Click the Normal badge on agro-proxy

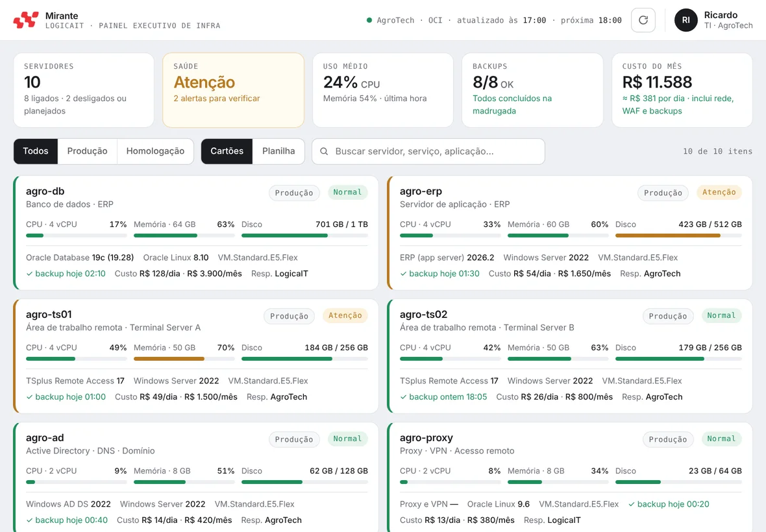722,439
